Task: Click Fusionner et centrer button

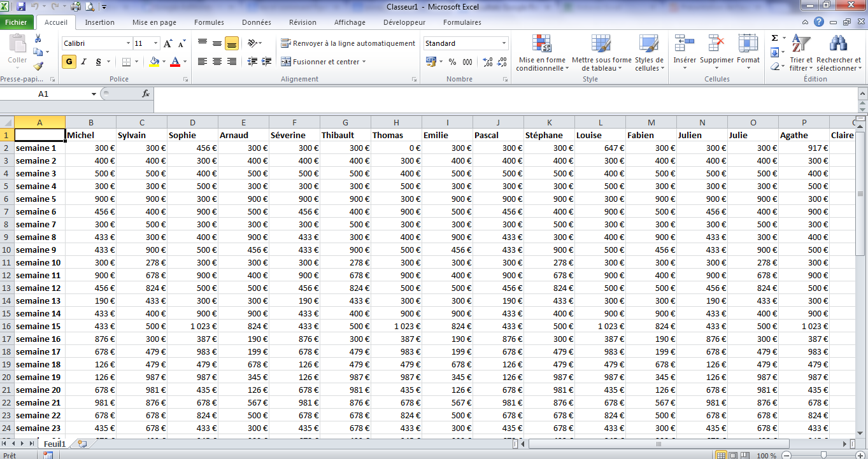Action: [324, 62]
